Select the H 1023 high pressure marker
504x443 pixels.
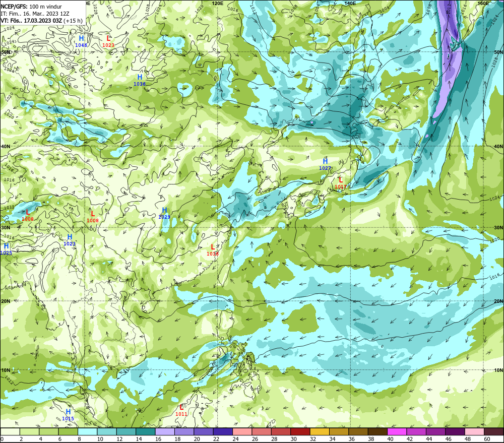pyautogui.click(x=70, y=240)
